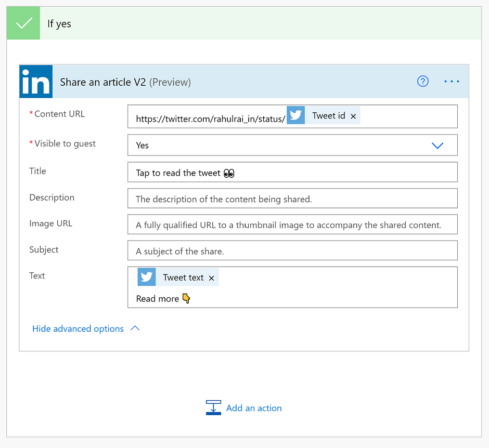Expand the Visible to guest dropdown
Screen dimensions: 489x448
pyautogui.click(x=437, y=146)
